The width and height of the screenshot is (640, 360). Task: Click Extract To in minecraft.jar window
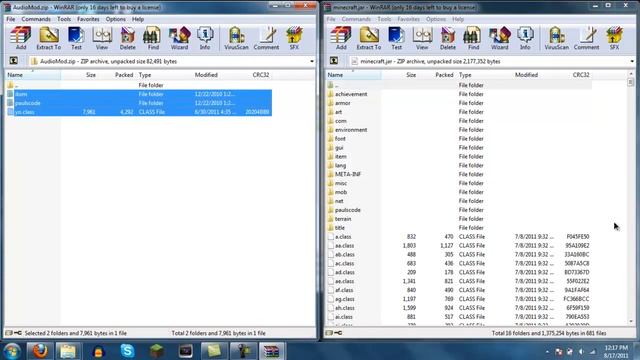tap(369, 38)
